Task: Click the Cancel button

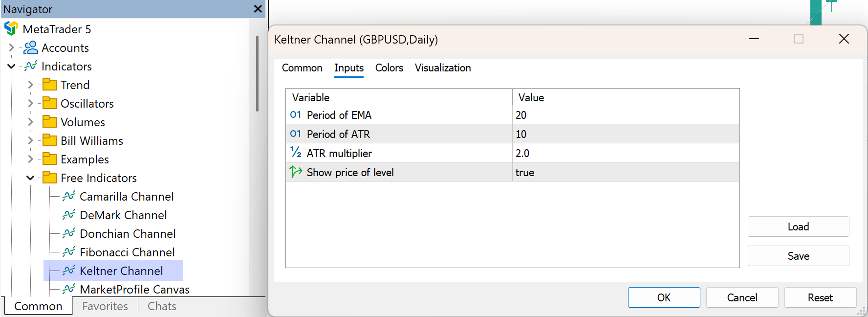Action: pos(742,297)
